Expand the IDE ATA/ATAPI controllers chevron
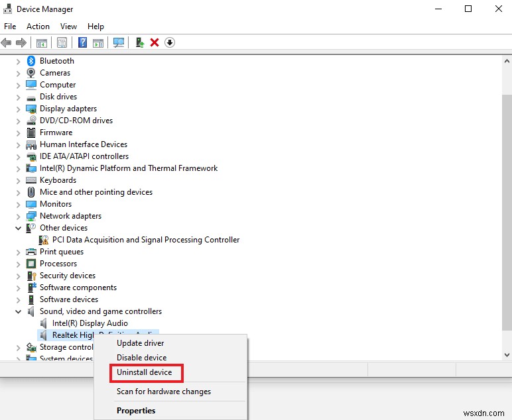 click(19, 157)
